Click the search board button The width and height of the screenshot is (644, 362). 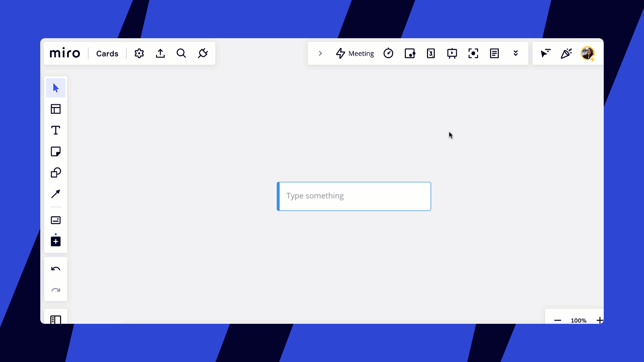coord(181,53)
